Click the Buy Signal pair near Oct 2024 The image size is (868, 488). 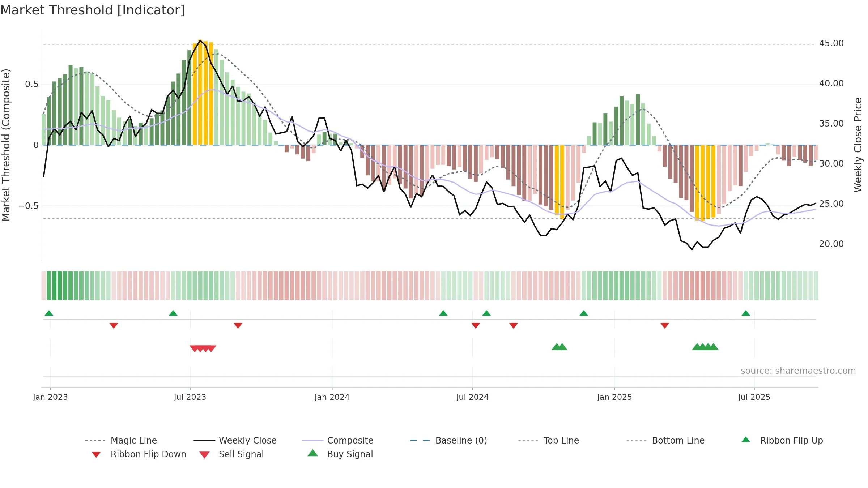(559, 347)
